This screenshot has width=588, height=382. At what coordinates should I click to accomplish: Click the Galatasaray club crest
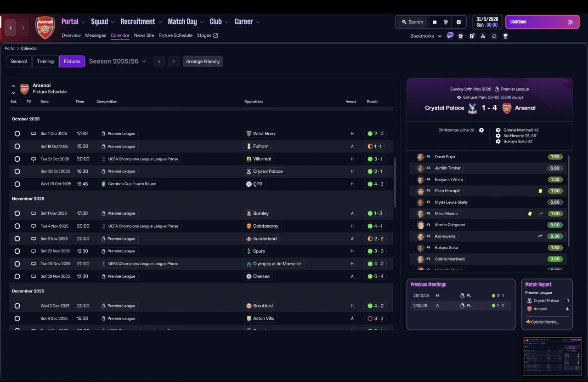pos(249,226)
